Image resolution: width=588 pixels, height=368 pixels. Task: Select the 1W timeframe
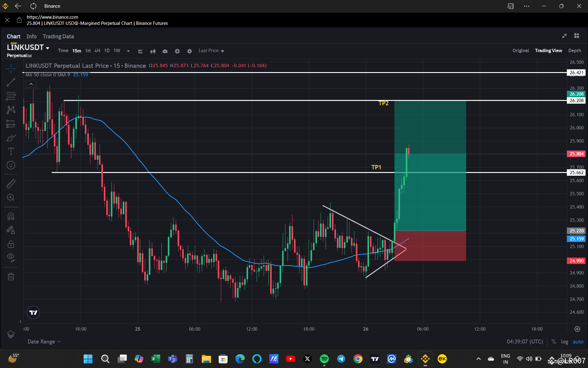click(x=117, y=51)
